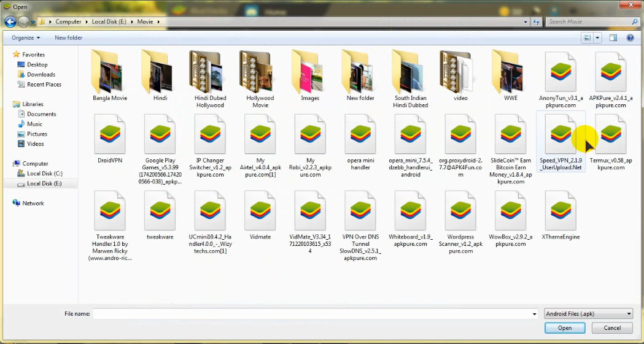The height and width of the screenshot is (344, 644).
Task: Select Tweakware Handler 1.0 apk file
Action: (110, 225)
